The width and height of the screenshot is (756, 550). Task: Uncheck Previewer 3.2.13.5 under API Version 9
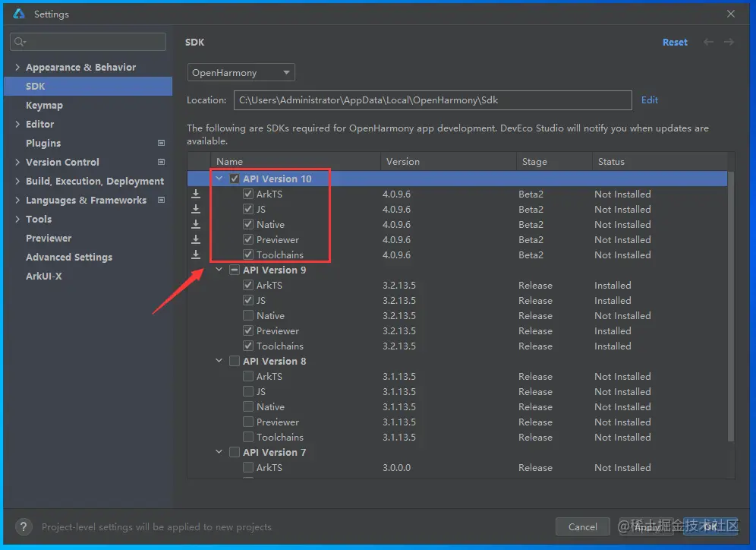point(247,330)
